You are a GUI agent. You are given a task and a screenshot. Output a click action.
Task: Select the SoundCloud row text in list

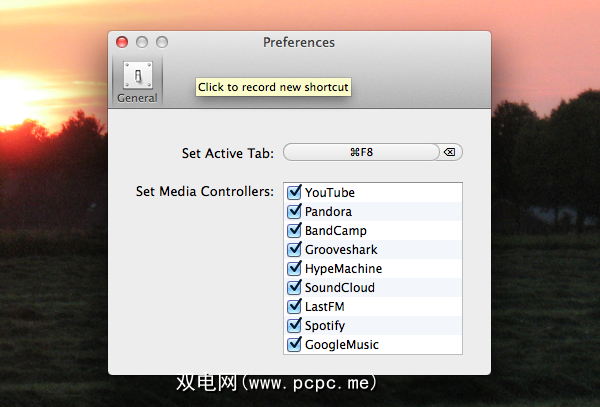(x=338, y=287)
